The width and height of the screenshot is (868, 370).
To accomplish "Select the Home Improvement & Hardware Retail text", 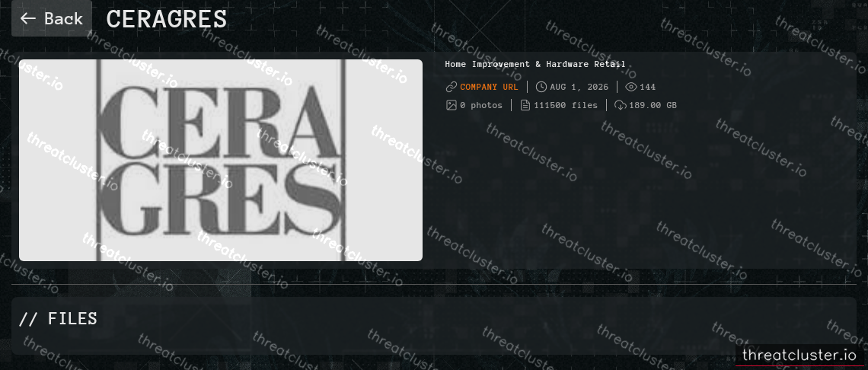I will point(535,64).
